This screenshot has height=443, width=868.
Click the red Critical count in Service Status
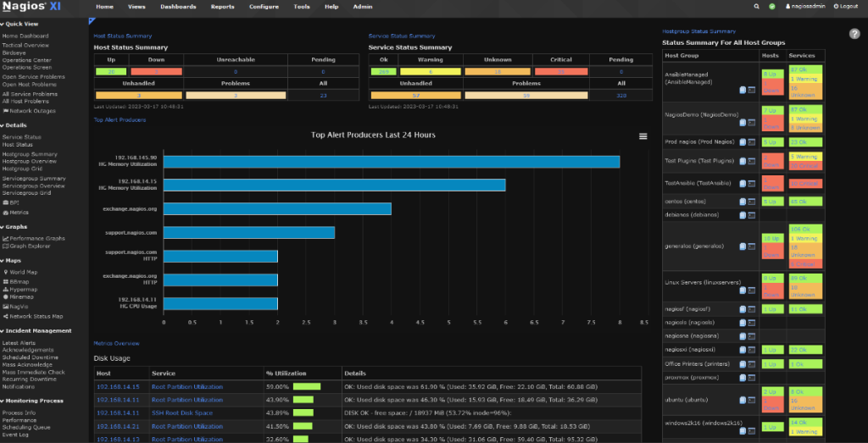561,71
